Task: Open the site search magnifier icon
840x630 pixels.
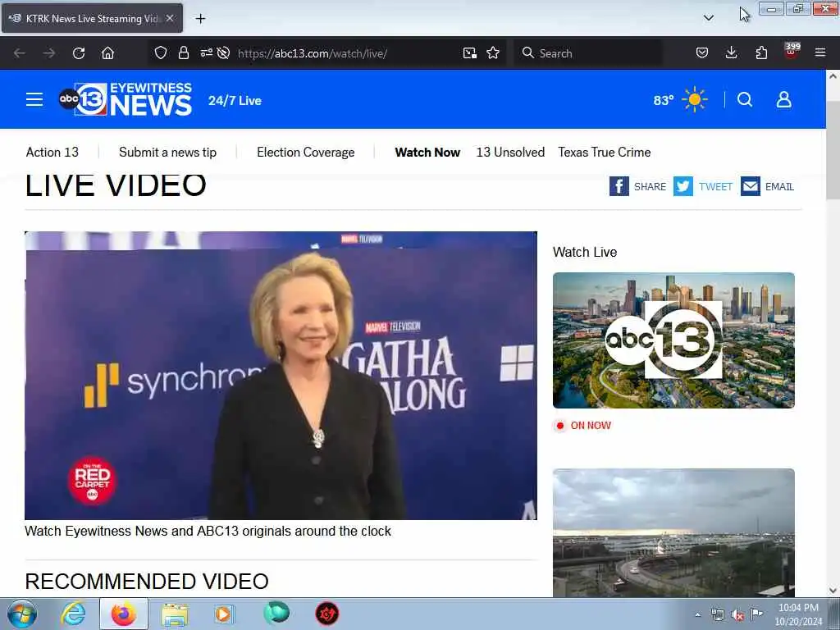Action: point(745,99)
